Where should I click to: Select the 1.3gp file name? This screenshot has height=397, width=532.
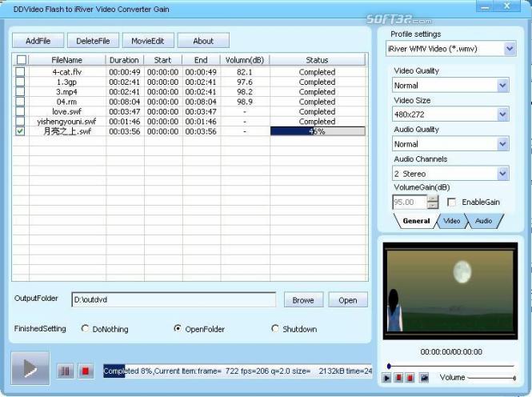66,82
